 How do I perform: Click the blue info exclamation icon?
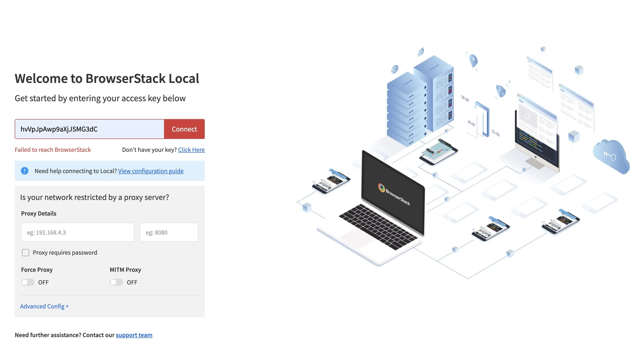point(24,171)
